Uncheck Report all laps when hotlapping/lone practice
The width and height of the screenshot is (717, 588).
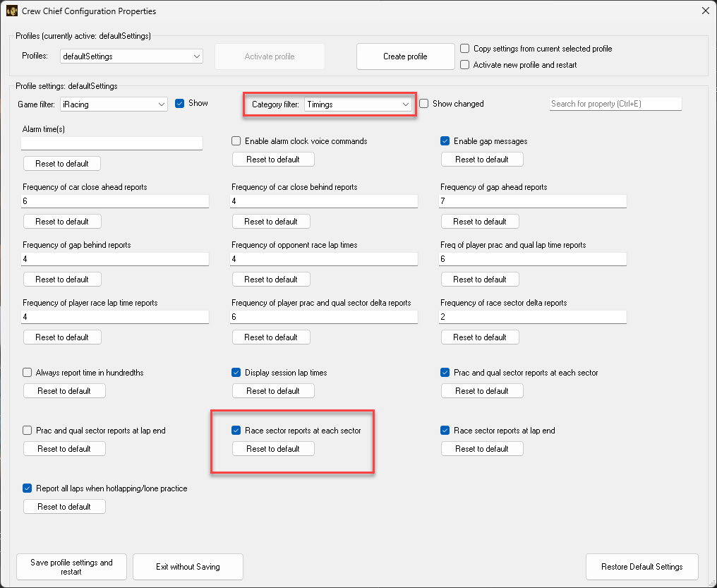[x=28, y=488]
